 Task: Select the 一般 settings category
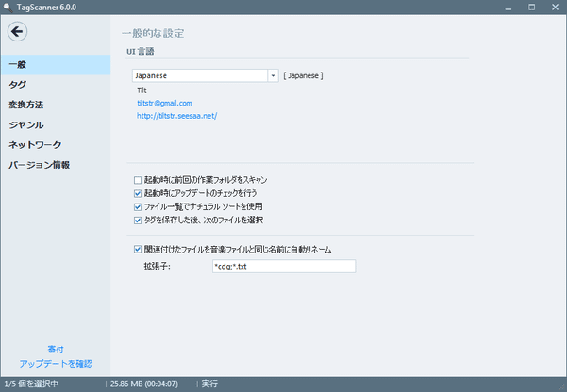tap(56, 65)
